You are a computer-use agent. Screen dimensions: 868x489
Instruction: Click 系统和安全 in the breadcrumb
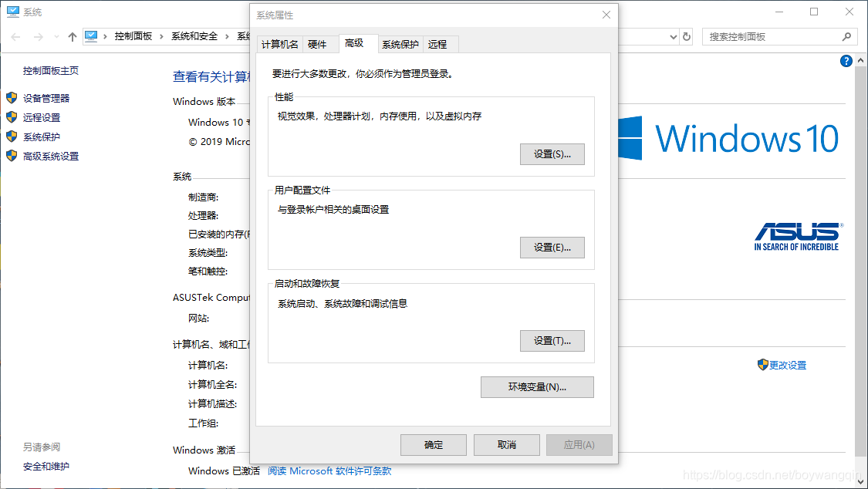pyautogui.click(x=194, y=36)
